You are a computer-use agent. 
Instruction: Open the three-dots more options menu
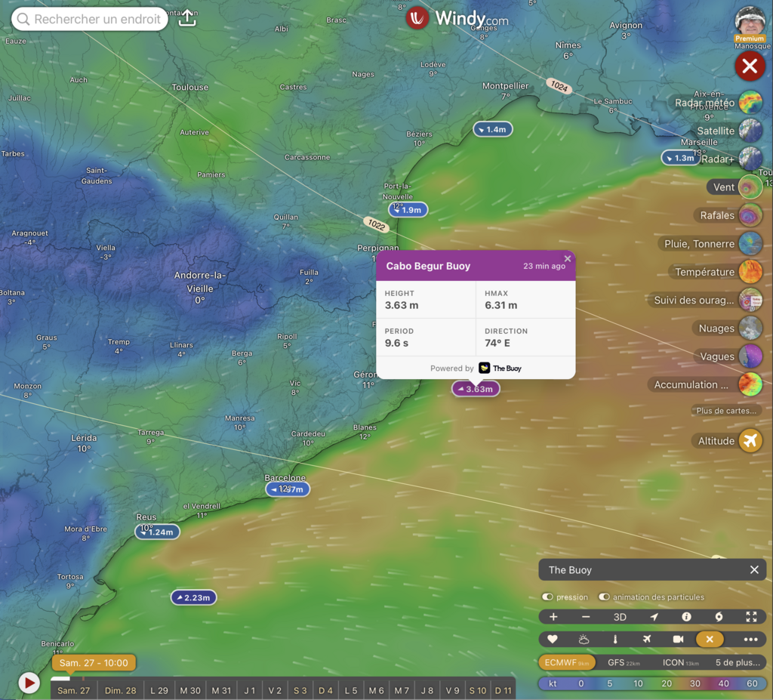click(750, 640)
